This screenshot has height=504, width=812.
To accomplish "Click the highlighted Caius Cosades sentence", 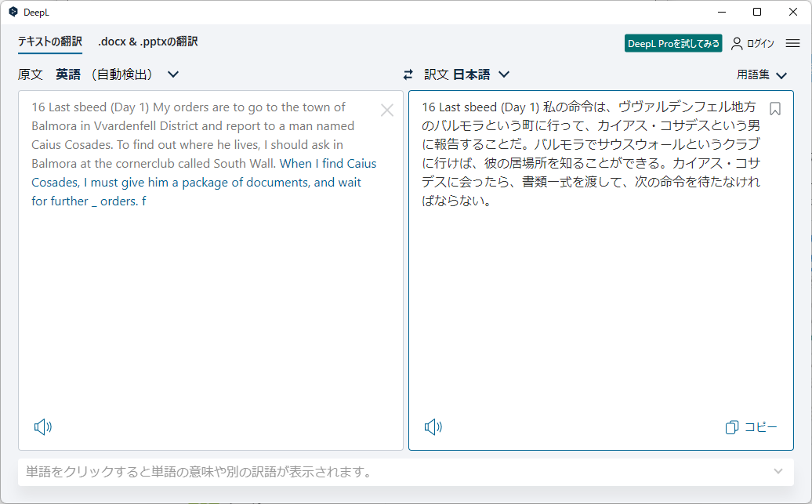I will [196, 181].
